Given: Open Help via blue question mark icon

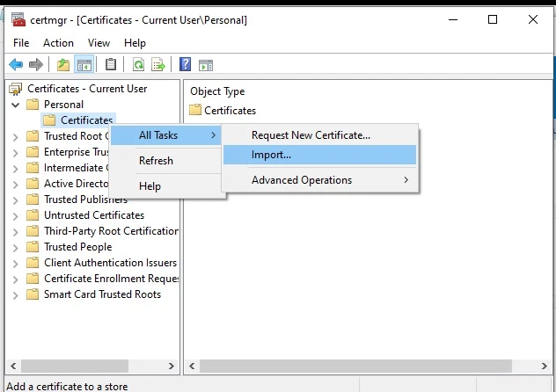Looking at the screenshot, I should tap(185, 64).
